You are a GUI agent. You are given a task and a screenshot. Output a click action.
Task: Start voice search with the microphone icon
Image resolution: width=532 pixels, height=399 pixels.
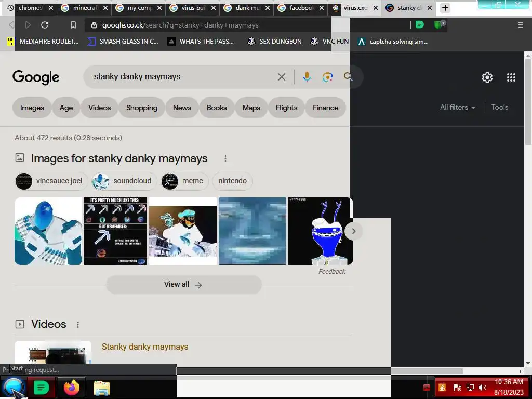click(x=307, y=77)
